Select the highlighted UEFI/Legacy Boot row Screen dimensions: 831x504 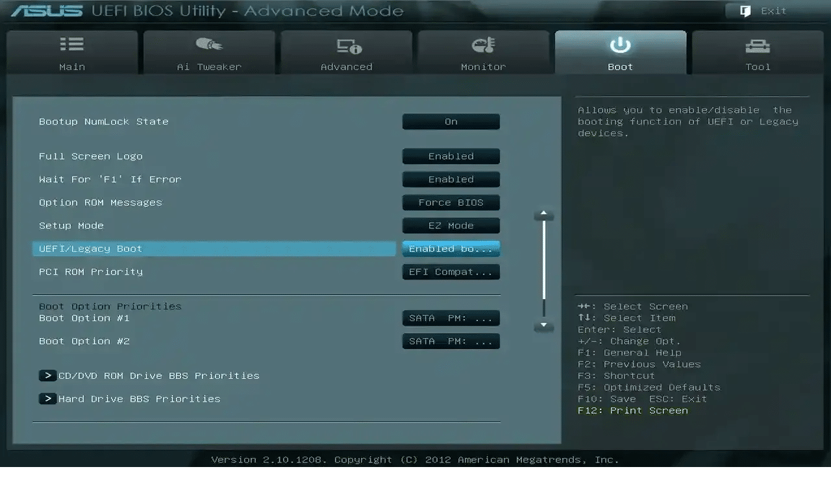(x=214, y=248)
